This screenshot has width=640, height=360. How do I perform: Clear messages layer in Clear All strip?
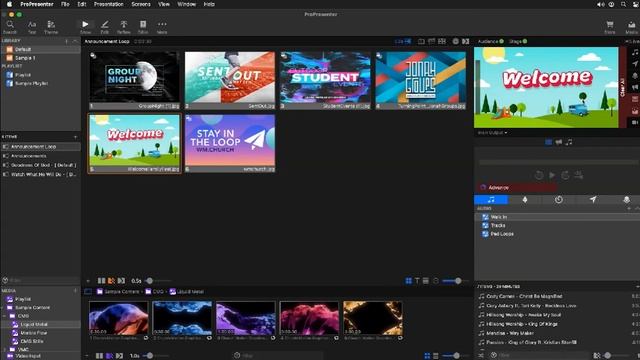coord(635,64)
